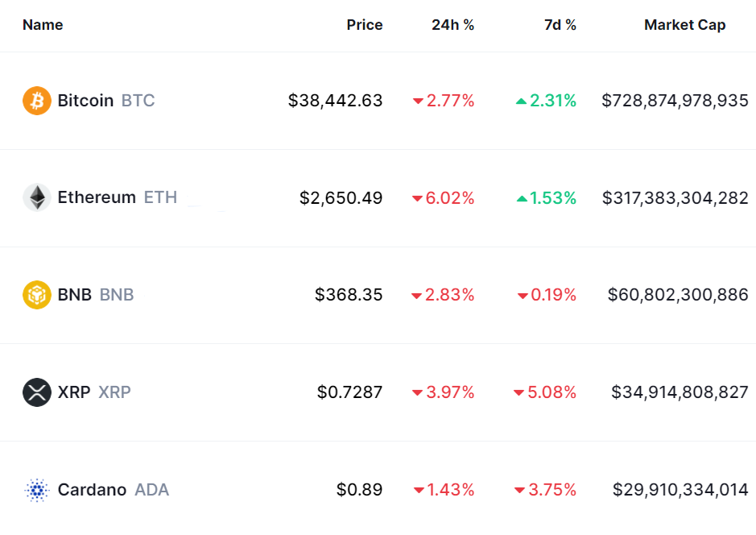This screenshot has width=756, height=535.
Task: Click the yellow BNB logo icon
Action: 37,295
